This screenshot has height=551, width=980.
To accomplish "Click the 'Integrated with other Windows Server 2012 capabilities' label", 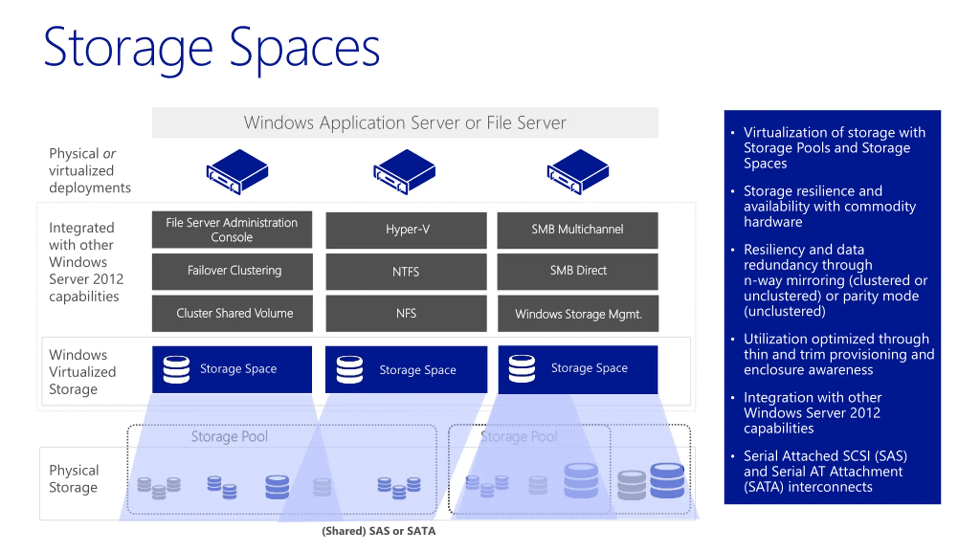I will [86, 262].
